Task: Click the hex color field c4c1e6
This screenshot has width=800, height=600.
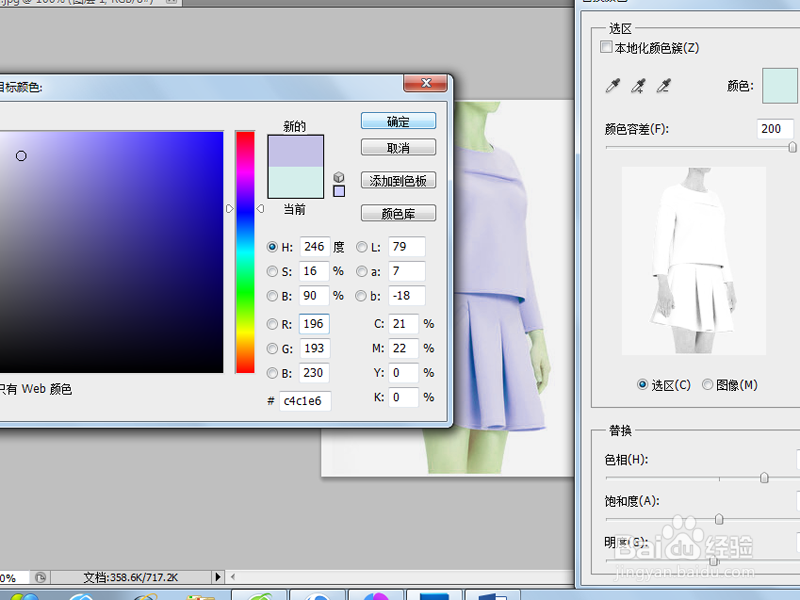Action: pos(305,401)
